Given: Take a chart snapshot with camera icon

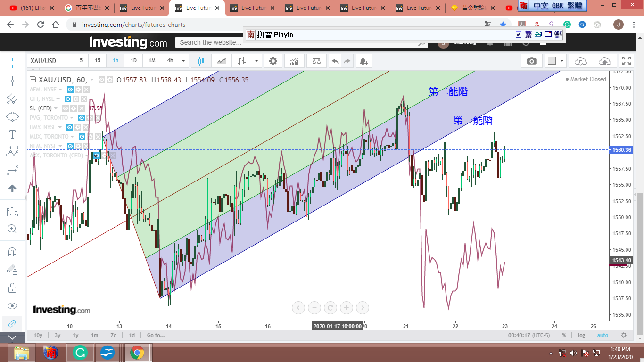Looking at the screenshot, I should pyautogui.click(x=531, y=61).
